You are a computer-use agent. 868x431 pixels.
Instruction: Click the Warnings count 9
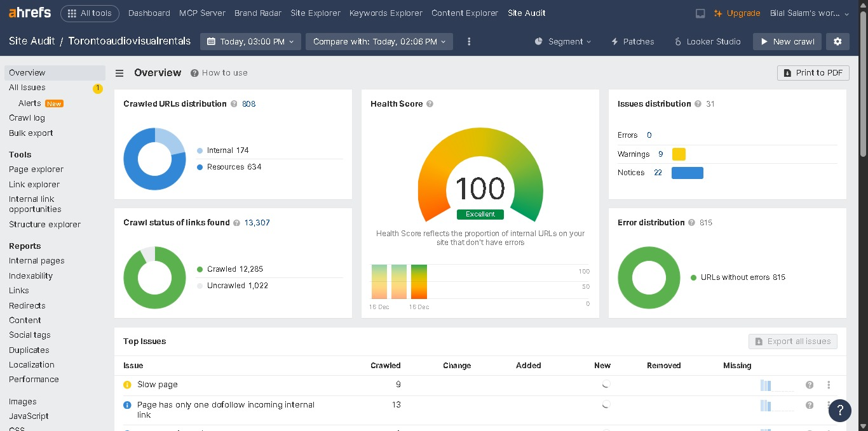pos(661,154)
